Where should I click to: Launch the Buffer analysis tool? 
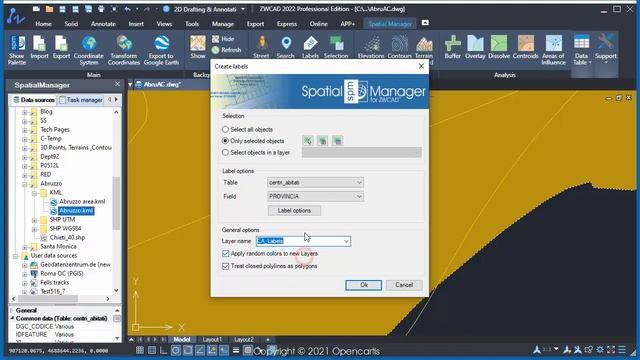click(453, 47)
